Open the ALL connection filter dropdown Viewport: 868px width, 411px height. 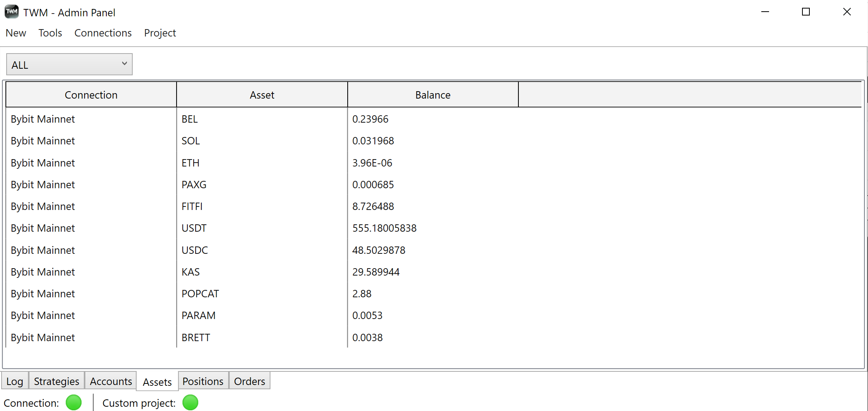[x=69, y=64]
